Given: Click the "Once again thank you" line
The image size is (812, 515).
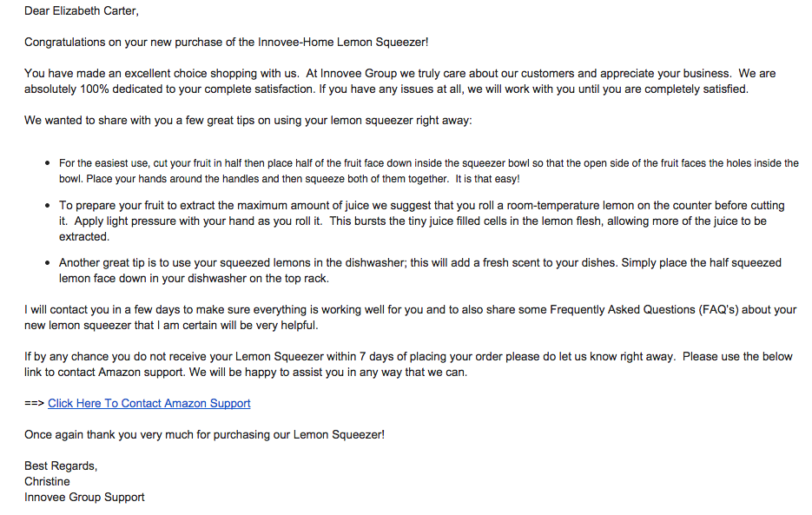Looking at the screenshot, I should [204, 434].
